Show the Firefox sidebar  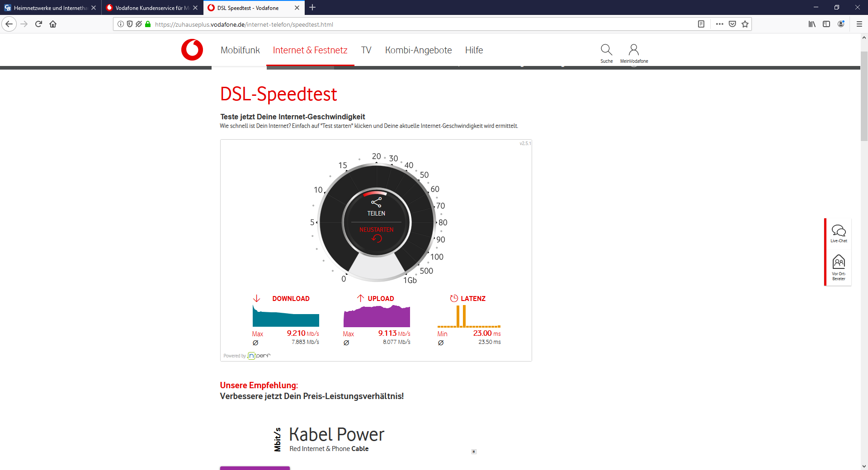(x=826, y=24)
